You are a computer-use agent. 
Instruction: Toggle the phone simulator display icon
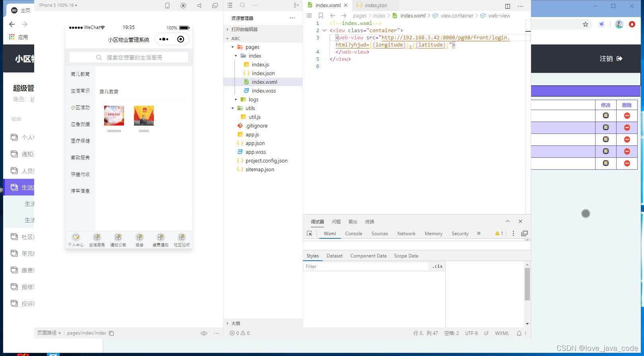point(167,6)
